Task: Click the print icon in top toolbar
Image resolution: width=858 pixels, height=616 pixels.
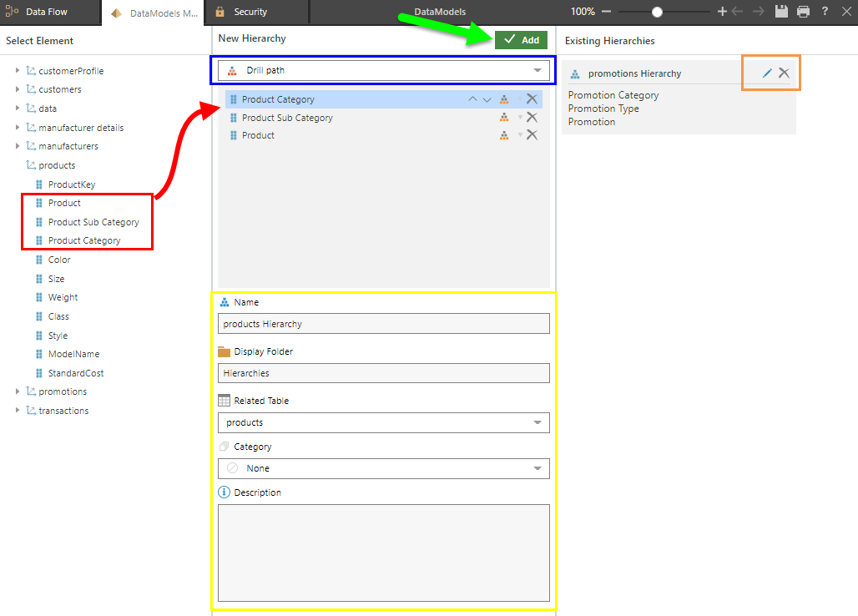Action: (803, 12)
